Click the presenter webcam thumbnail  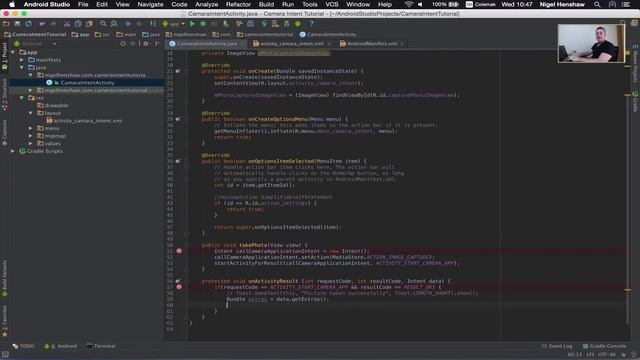591,43
